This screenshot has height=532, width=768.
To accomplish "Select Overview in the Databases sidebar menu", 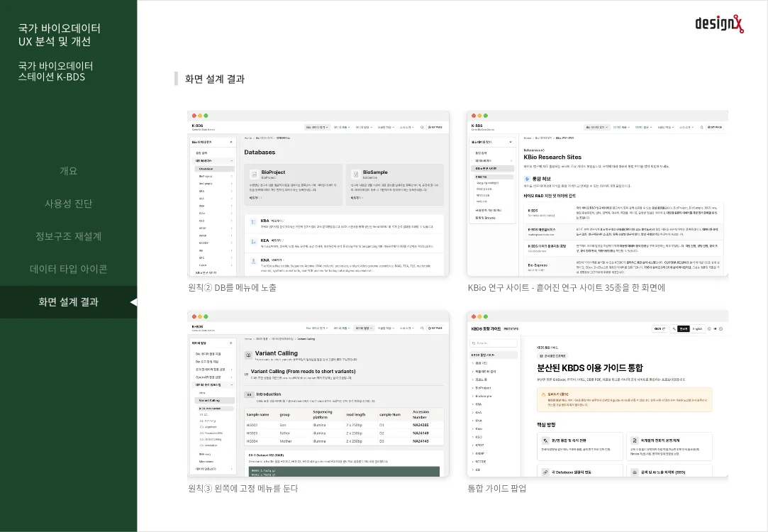I will (215, 169).
